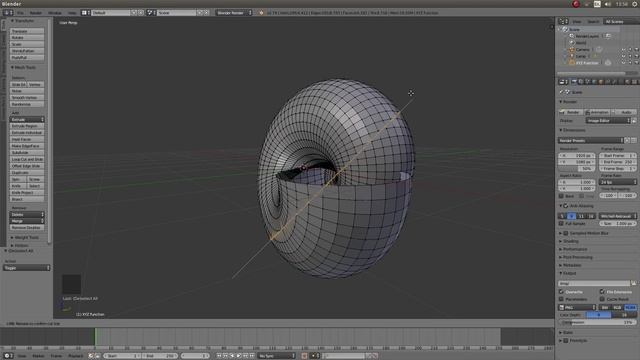Screen dimensions: 640x360
Task: Open the frame rate 24 fps dropdown
Action: tap(618, 182)
